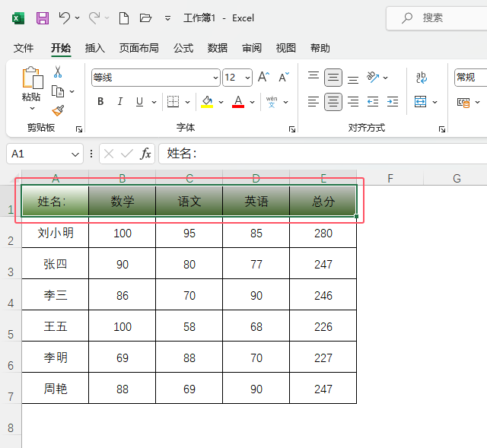Increase indent icon
The width and height of the screenshot is (487, 448).
[x=393, y=101]
